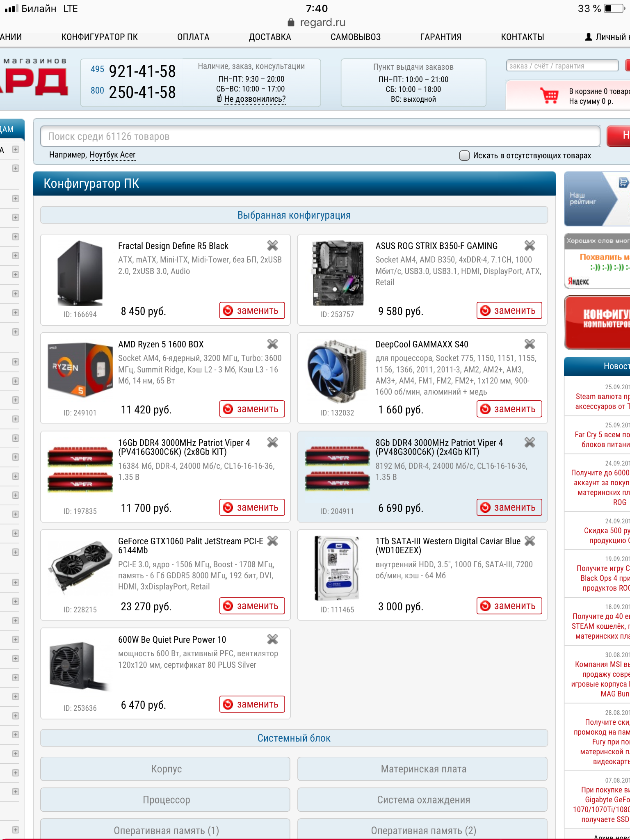Image resolution: width=630 pixels, height=840 pixels.
Task: Open the Доставка menu item
Action: (269, 37)
